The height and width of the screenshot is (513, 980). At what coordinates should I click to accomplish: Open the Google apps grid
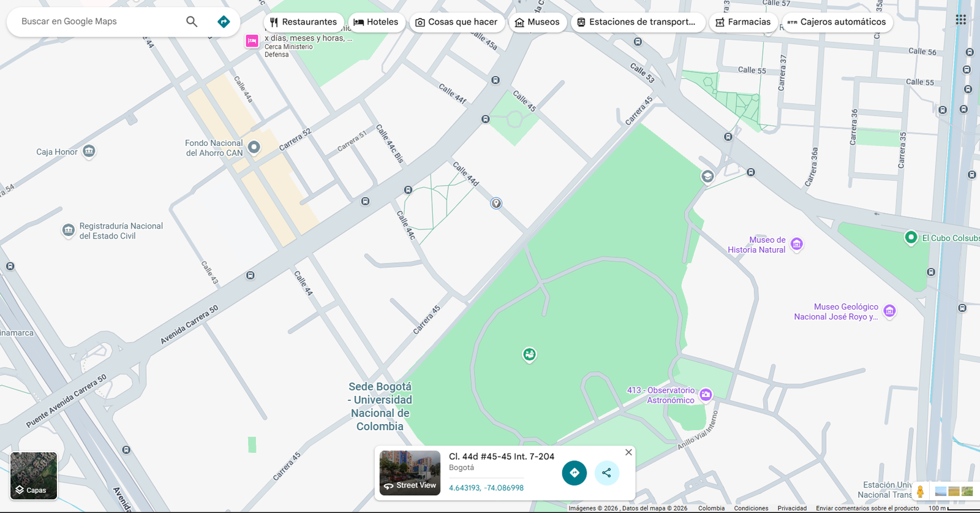960,20
